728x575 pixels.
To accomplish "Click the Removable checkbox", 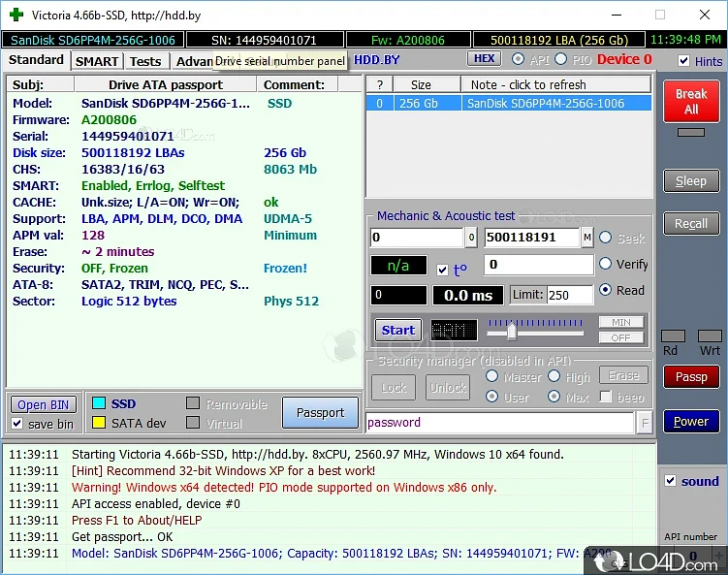I will 193,403.
